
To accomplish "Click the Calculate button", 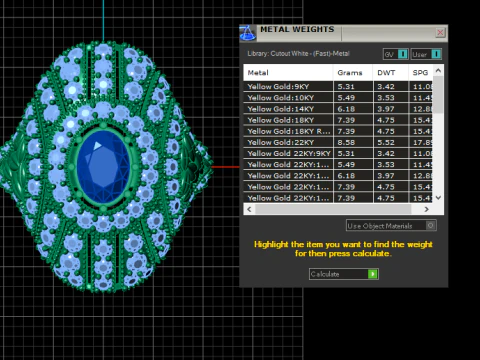I will (344, 274).
